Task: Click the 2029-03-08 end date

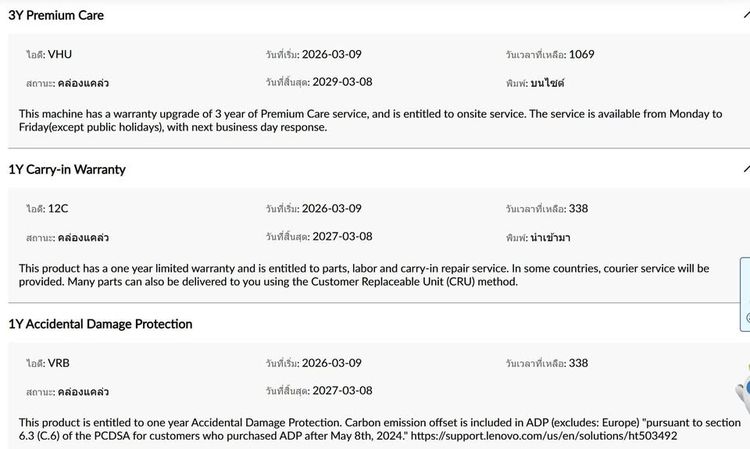Action: point(337,82)
